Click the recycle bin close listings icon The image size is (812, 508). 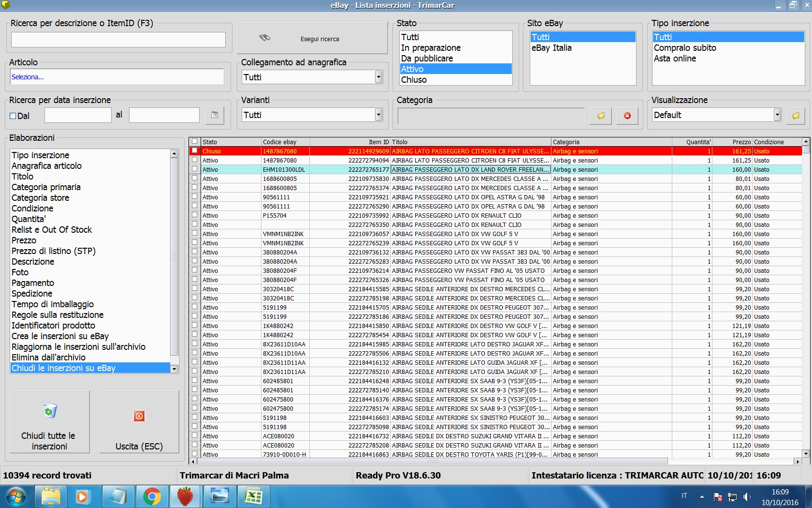coord(50,411)
